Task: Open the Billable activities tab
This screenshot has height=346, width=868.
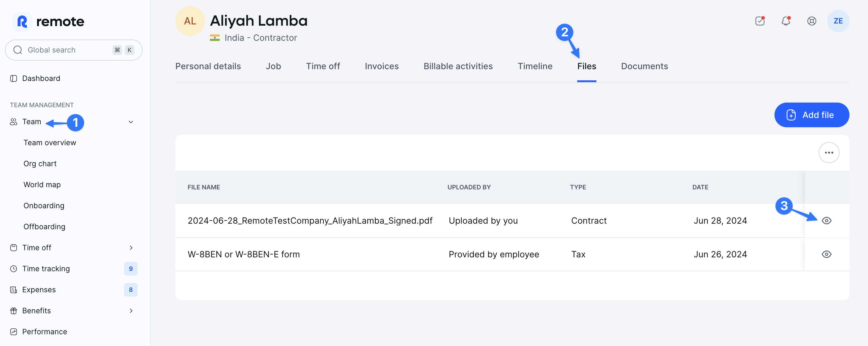Action: pos(458,66)
